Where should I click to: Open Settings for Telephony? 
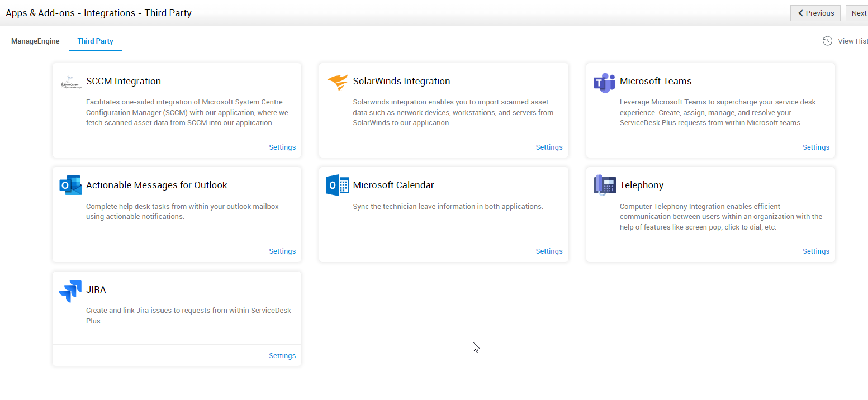click(816, 251)
